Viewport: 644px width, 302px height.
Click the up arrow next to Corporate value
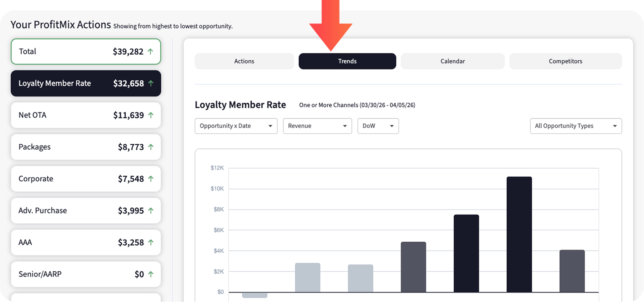(151, 179)
